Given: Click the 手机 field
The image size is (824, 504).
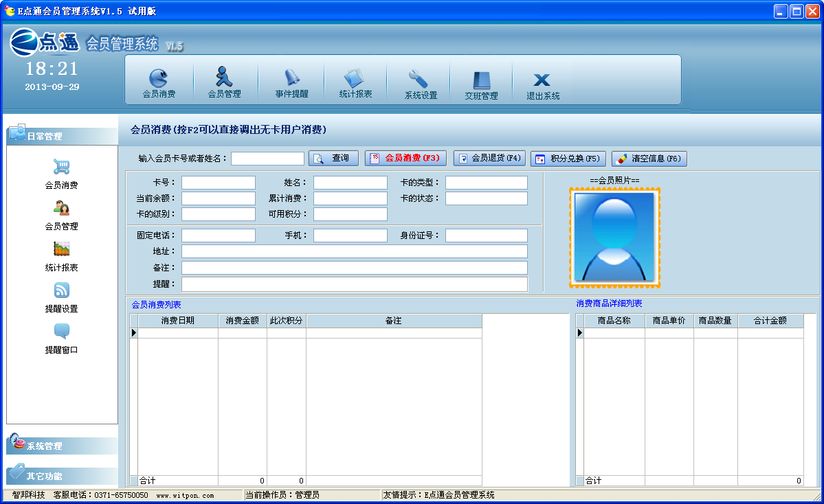Looking at the screenshot, I should [350, 236].
